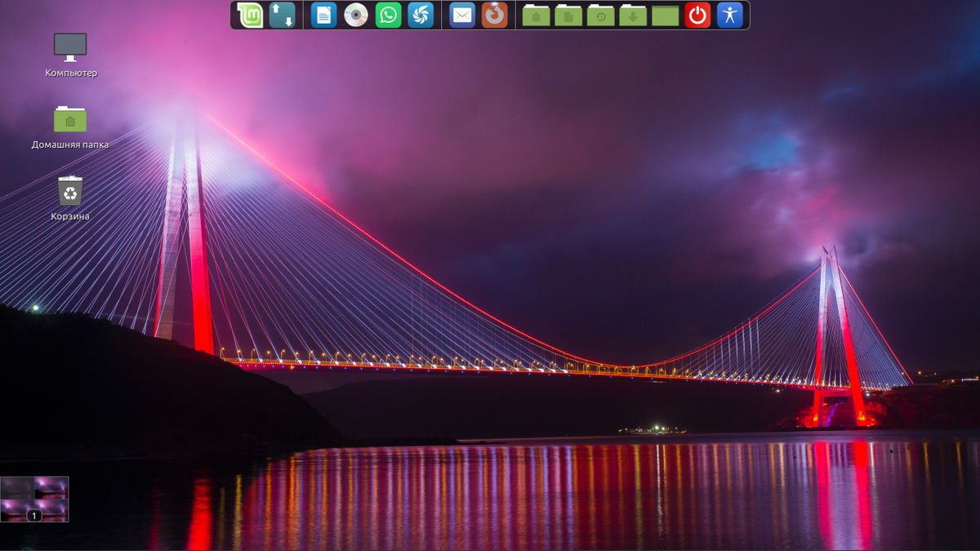The image size is (980, 551).
Task: Switch to lower-right workspace thumbnail
Action: tap(51, 511)
